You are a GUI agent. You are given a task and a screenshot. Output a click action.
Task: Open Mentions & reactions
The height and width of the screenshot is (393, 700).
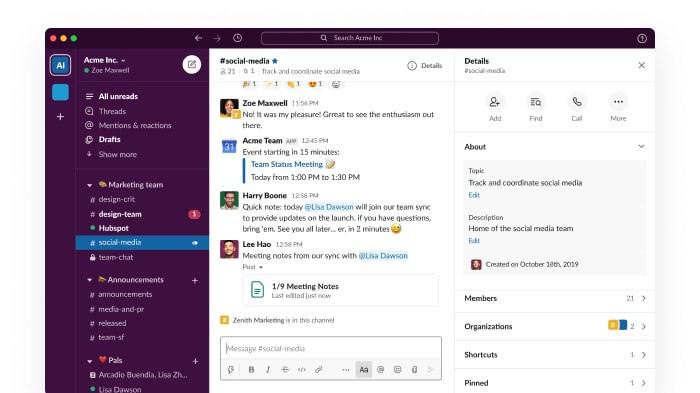(135, 125)
